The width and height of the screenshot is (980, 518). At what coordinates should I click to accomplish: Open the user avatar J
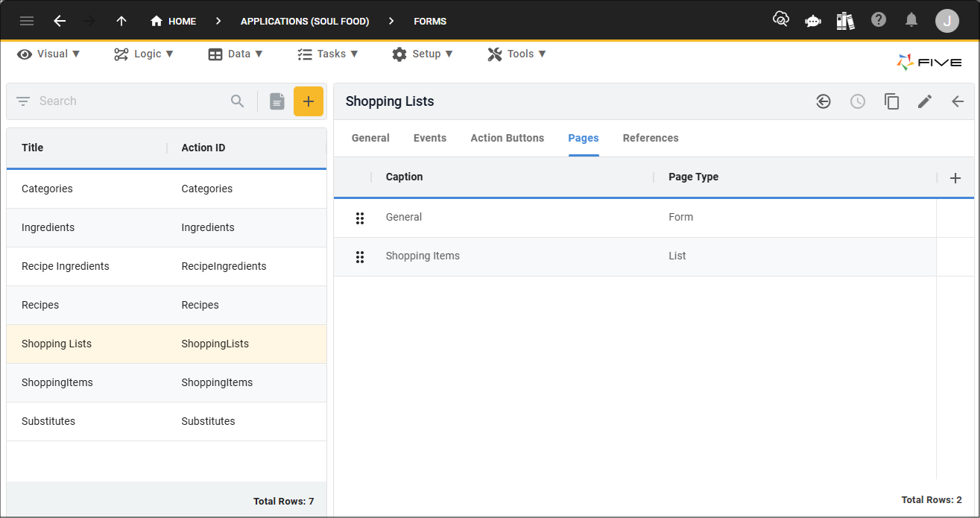(x=947, y=21)
